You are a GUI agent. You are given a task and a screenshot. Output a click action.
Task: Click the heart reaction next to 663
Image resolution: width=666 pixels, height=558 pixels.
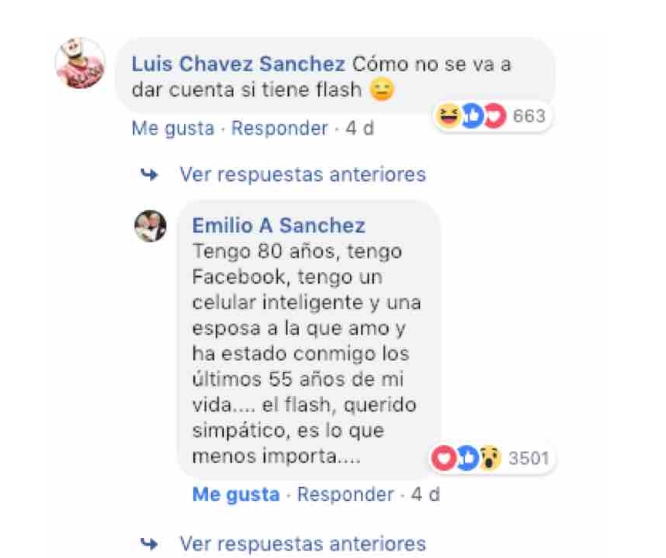pyautogui.click(x=495, y=116)
